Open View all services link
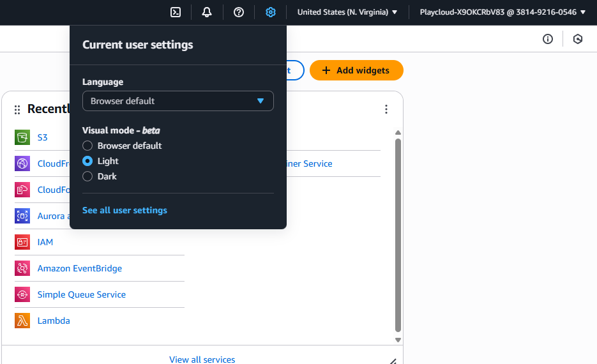 pos(202,360)
